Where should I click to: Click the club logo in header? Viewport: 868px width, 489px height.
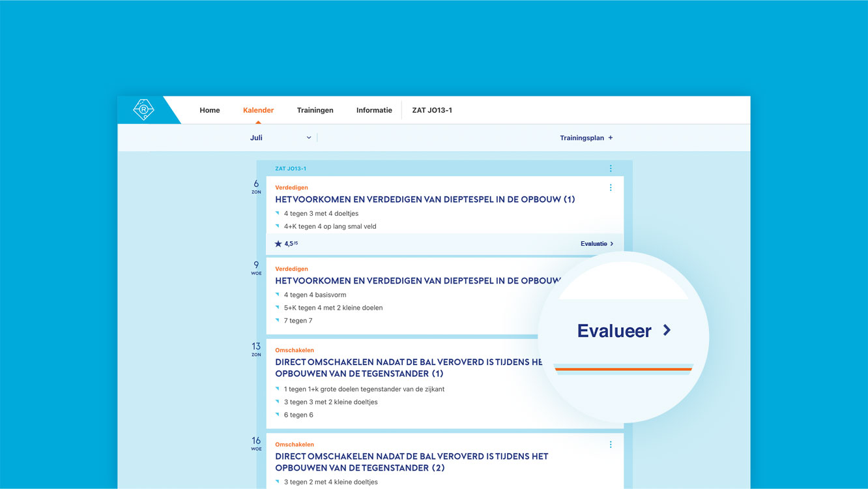pos(143,110)
